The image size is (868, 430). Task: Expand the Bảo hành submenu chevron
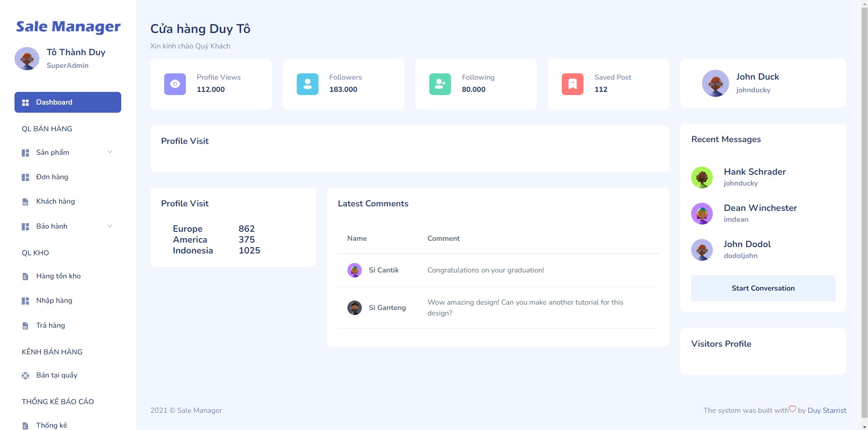109,226
